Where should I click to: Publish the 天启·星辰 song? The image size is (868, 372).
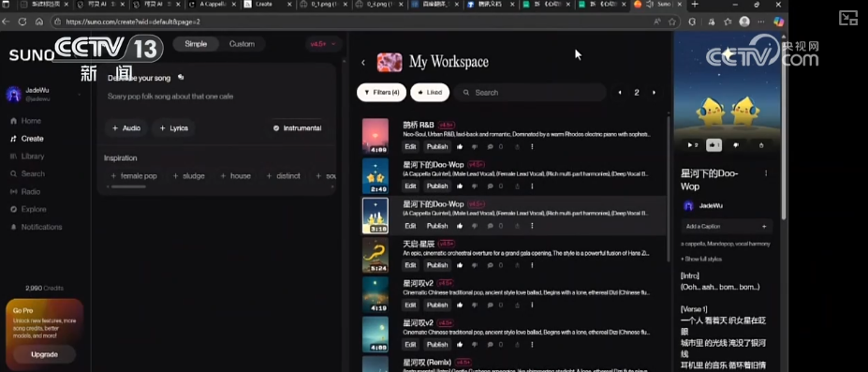pyautogui.click(x=437, y=265)
